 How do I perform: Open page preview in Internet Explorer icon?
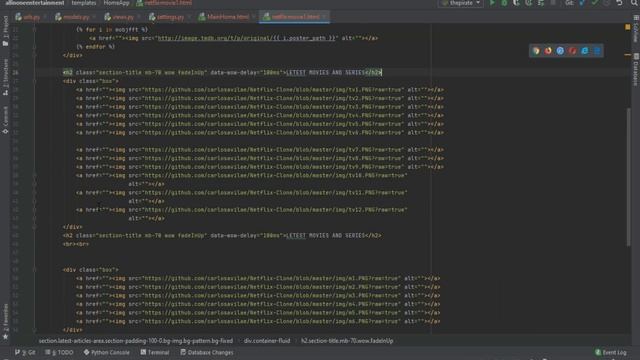[584, 51]
